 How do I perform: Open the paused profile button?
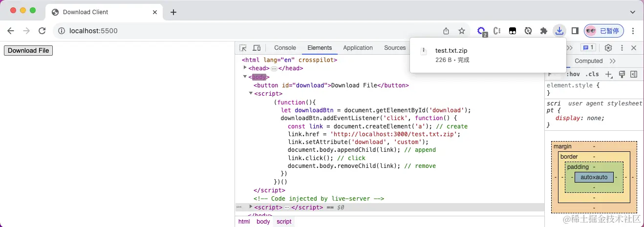604,31
